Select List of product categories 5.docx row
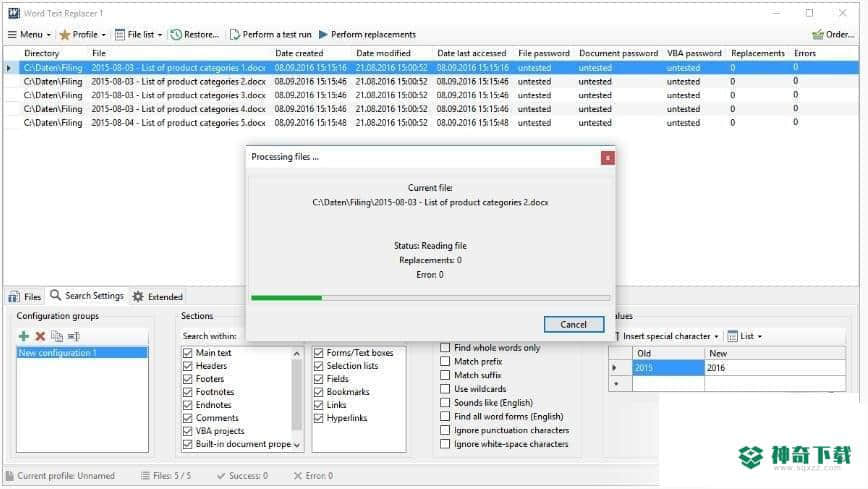Viewport: 868px width, 489px height. 431,123
